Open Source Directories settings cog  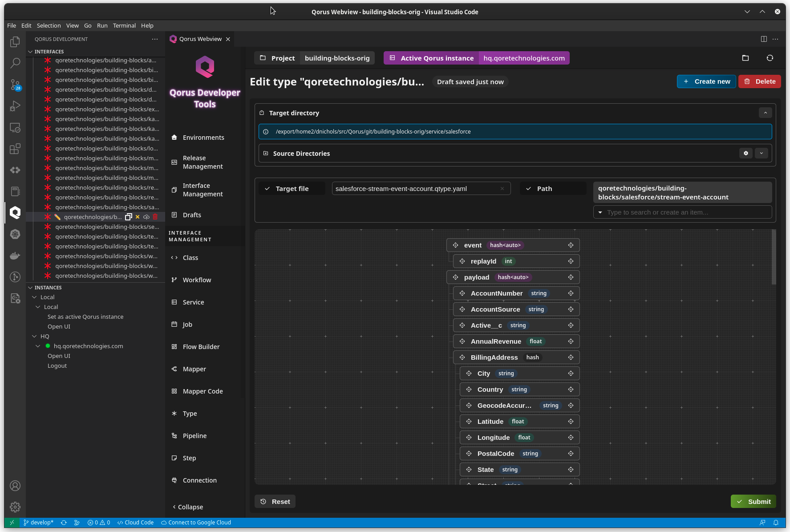click(x=746, y=153)
